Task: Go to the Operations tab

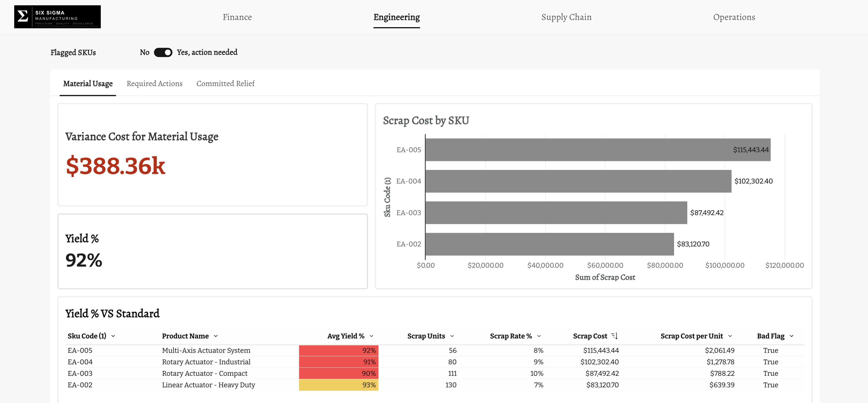Action: click(x=734, y=17)
